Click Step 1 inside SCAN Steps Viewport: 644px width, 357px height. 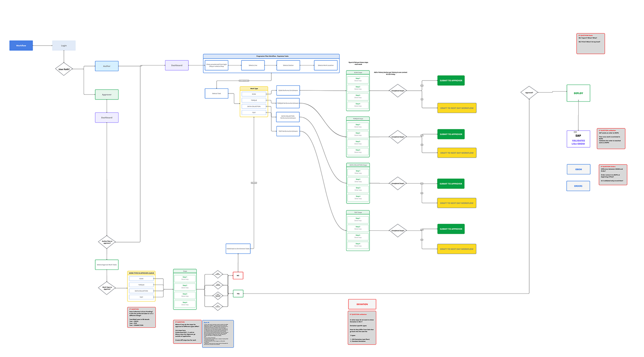pyautogui.click(x=358, y=80)
